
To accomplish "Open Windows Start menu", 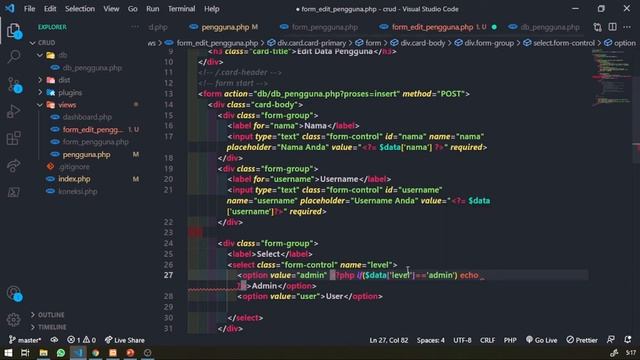I will pyautogui.click(x=8, y=353).
